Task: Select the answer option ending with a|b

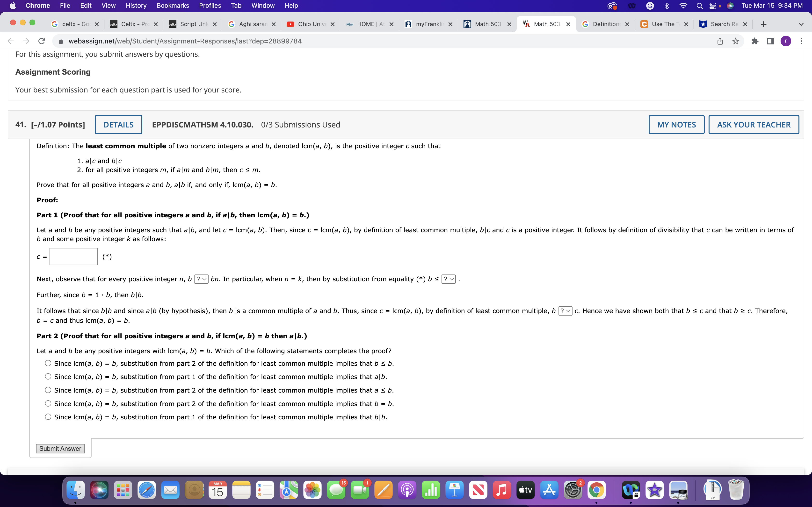Action: [48, 377]
